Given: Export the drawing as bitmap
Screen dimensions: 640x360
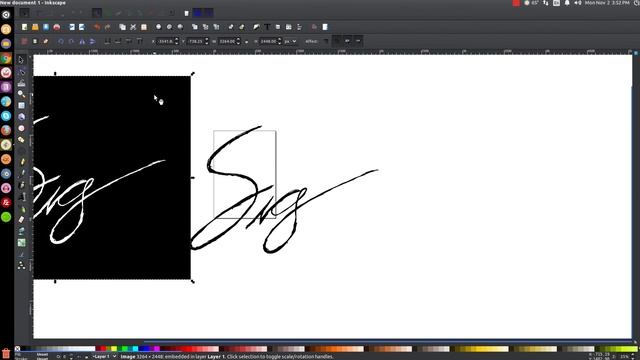Looking at the screenshot, I should point(82,27).
